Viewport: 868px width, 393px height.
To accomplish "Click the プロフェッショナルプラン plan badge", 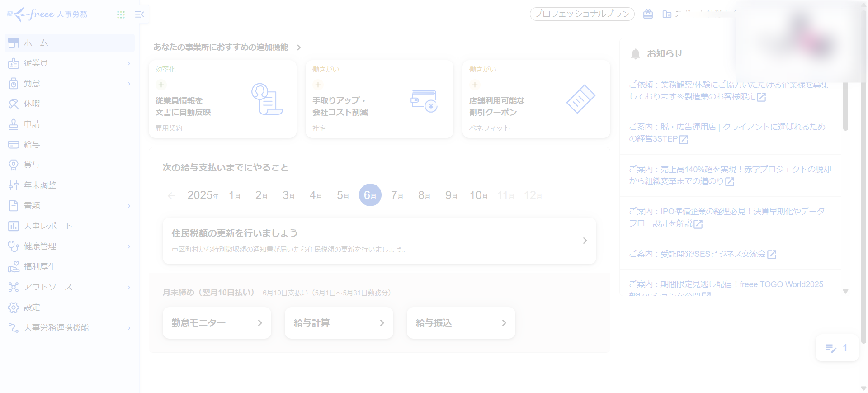I will coord(582,14).
